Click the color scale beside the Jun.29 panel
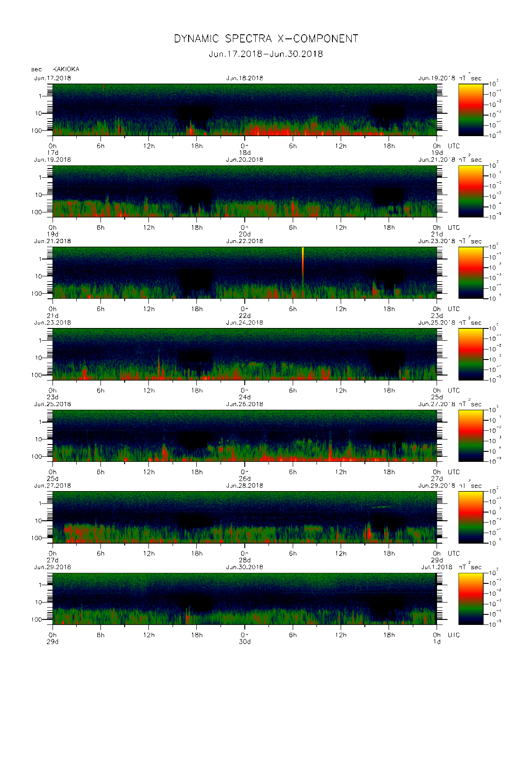 pyautogui.click(x=471, y=598)
